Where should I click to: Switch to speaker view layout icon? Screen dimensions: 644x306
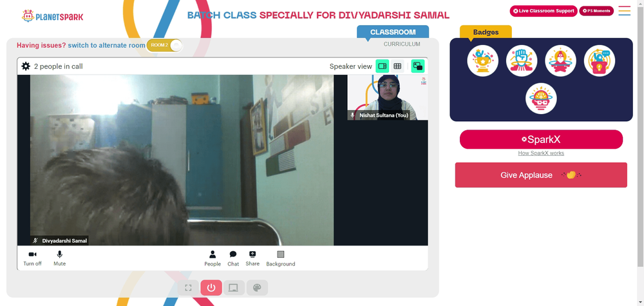383,66
